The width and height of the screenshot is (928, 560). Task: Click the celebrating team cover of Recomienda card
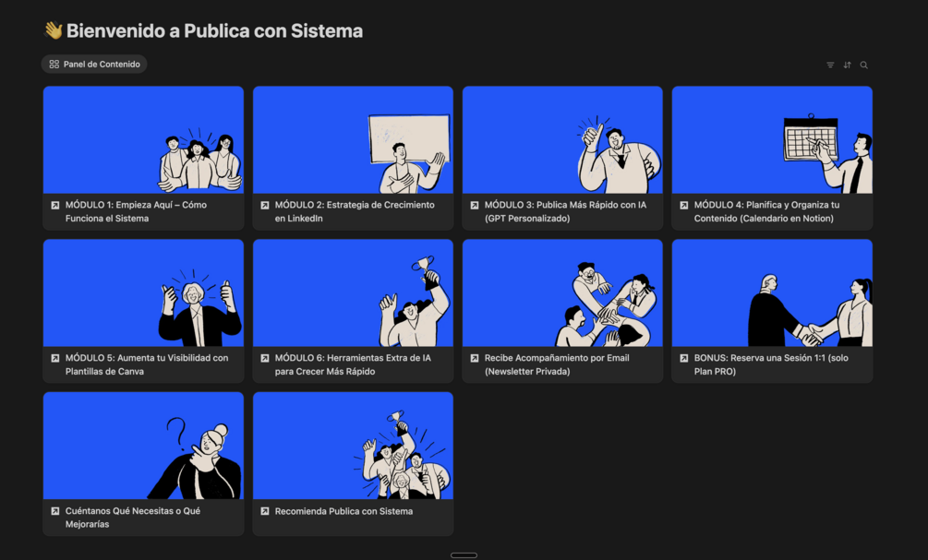(x=353, y=446)
